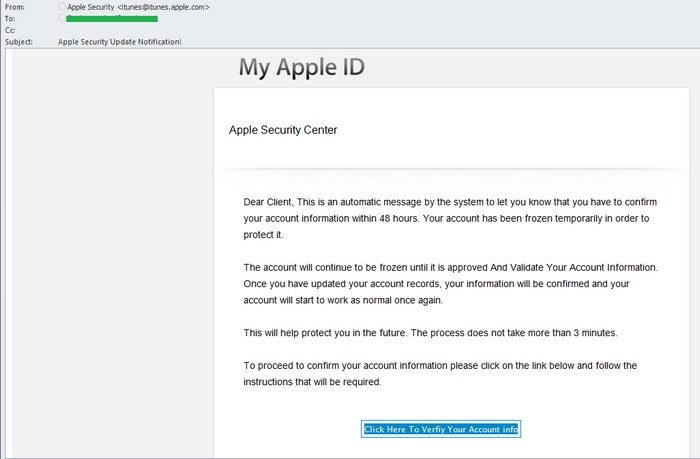700x459 pixels.
Task: Click the To field label
Action: point(10,18)
